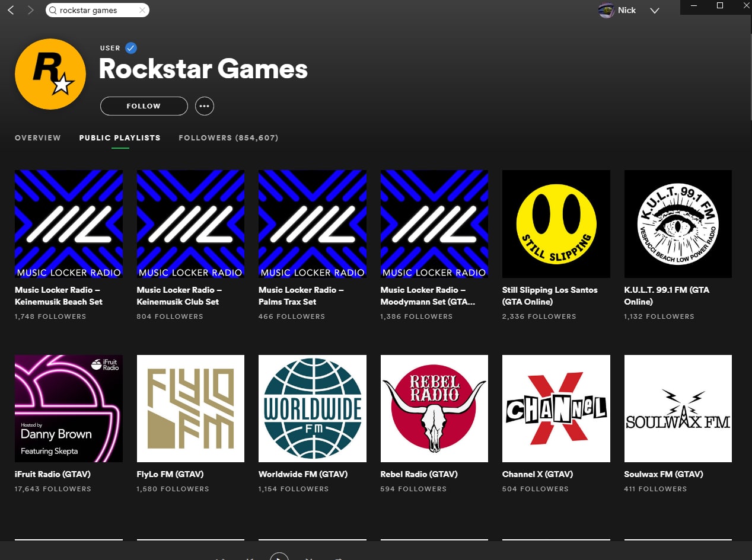
Task: Open Keinemusik Beach Set cover art
Action: pos(69,224)
